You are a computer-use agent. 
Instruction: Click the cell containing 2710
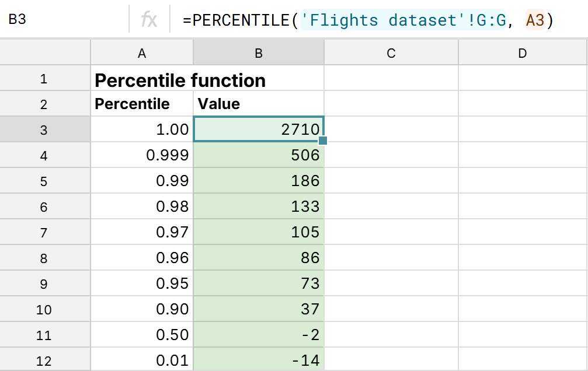coord(259,129)
